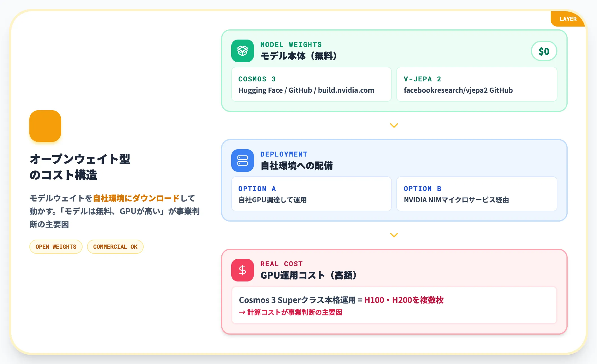Click the DEPLOYMENT label
The height and width of the screenshot is (364, 597).
click(284, 154)
